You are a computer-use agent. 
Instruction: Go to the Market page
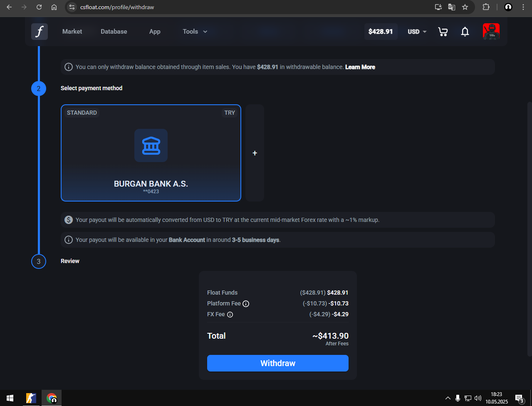72,32
